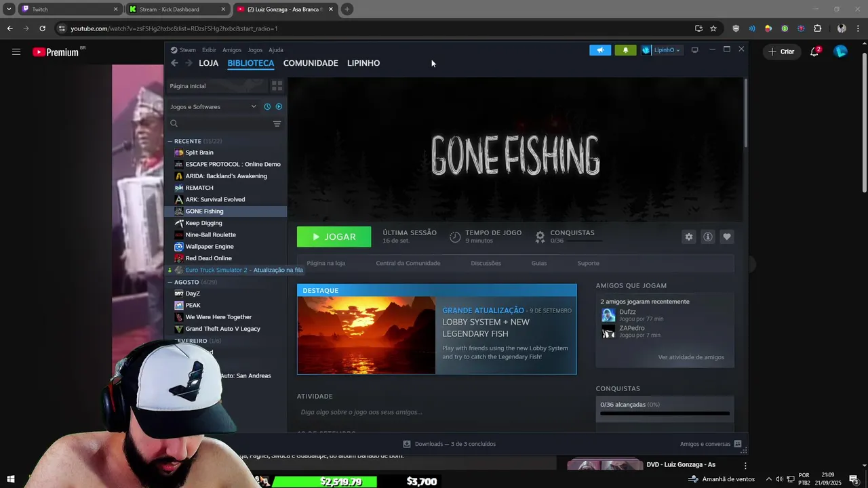Image resolution: width=868 pixels, height=488 pixels.
Task: Open GONE Fishing info icon
Action: tap(708, 237)
